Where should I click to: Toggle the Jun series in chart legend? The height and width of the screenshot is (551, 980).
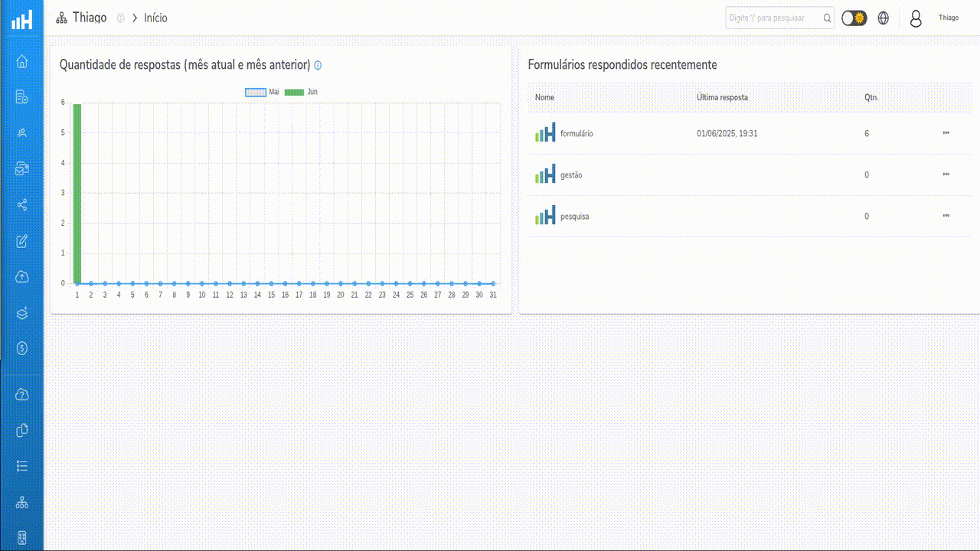point(301,92)
